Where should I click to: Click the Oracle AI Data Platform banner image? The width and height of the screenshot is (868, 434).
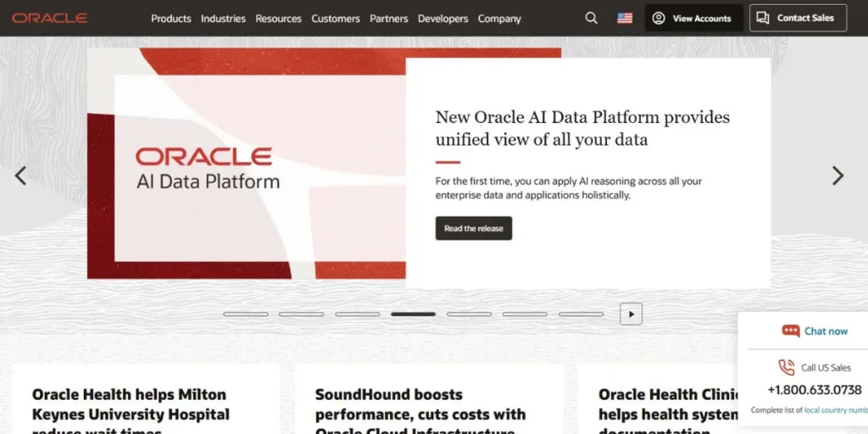(x=247, y=164)
